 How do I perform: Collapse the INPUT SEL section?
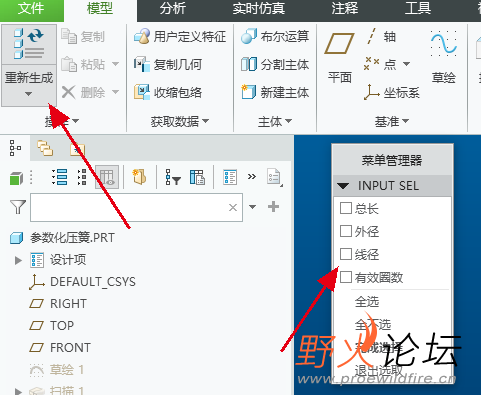[343, 186]
